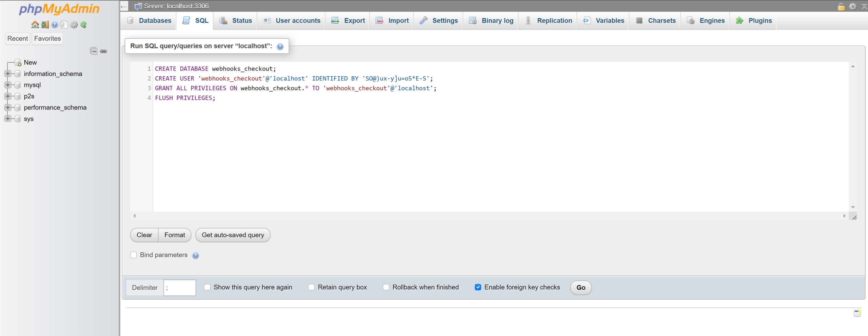Switch to the Binary log tab
This screenshot has height=336, width=868.
point(491,21)
